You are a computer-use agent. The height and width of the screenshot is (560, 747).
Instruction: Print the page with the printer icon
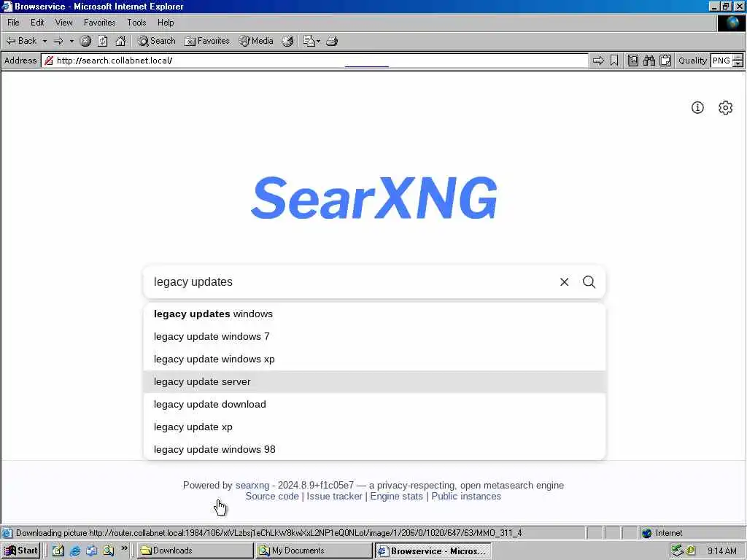[x=332, y=41]
